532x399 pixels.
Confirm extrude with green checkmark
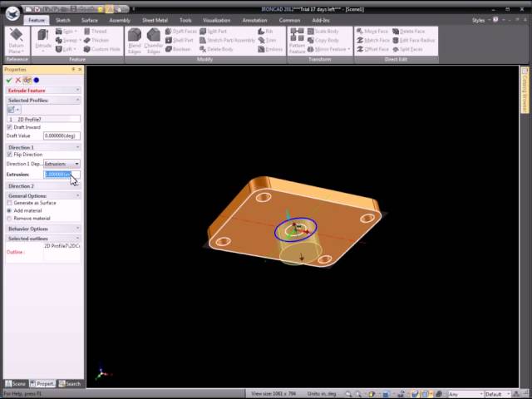[9, 80]
